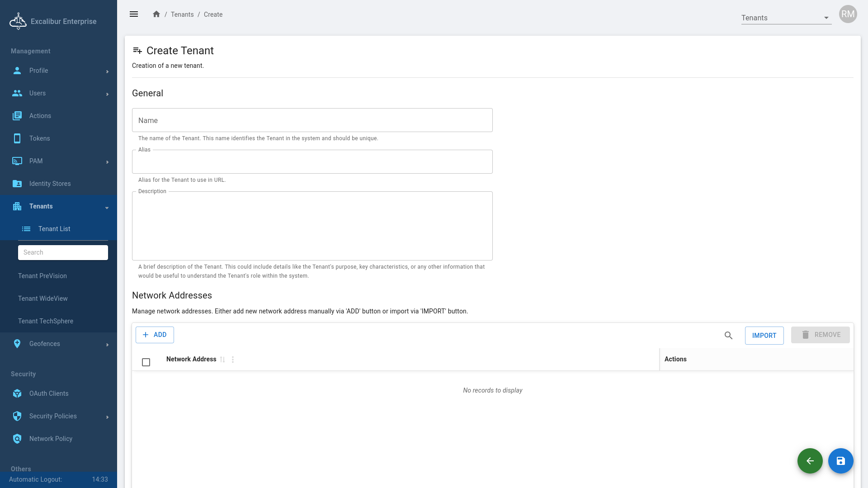Image resolution: width=868 pixels, height=488 pixels.
Task: Open the Tenants dropdown at top right
Action: tap(786, 18)
